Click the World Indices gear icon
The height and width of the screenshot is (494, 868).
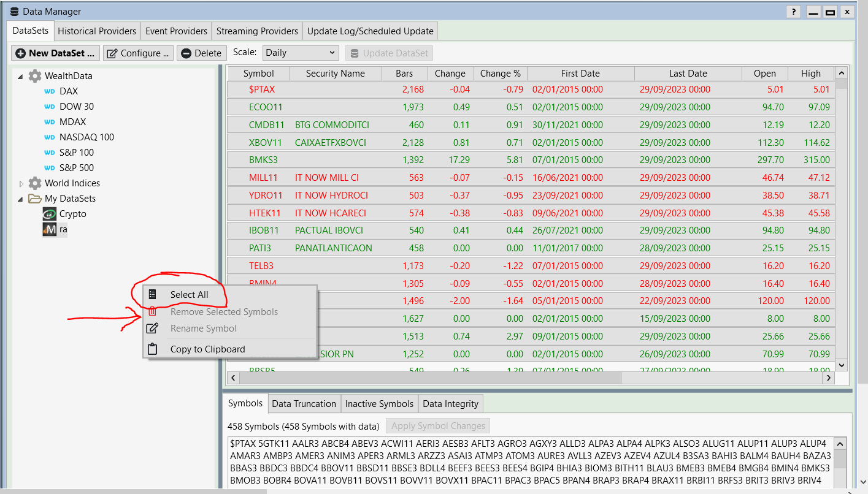coord(35,183)
